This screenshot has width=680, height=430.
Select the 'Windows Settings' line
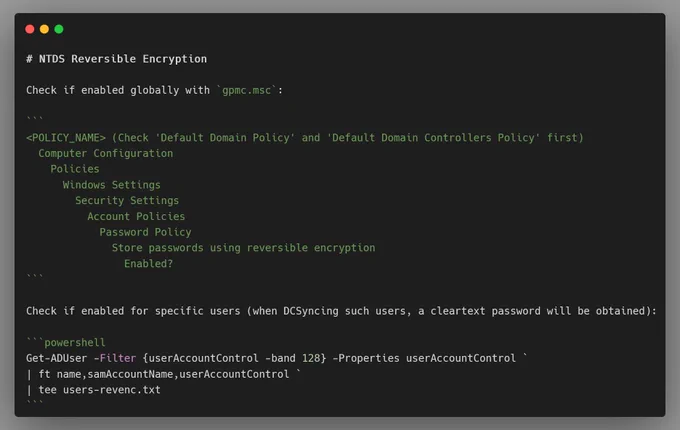pyautogui.click(x=111, y=185)
